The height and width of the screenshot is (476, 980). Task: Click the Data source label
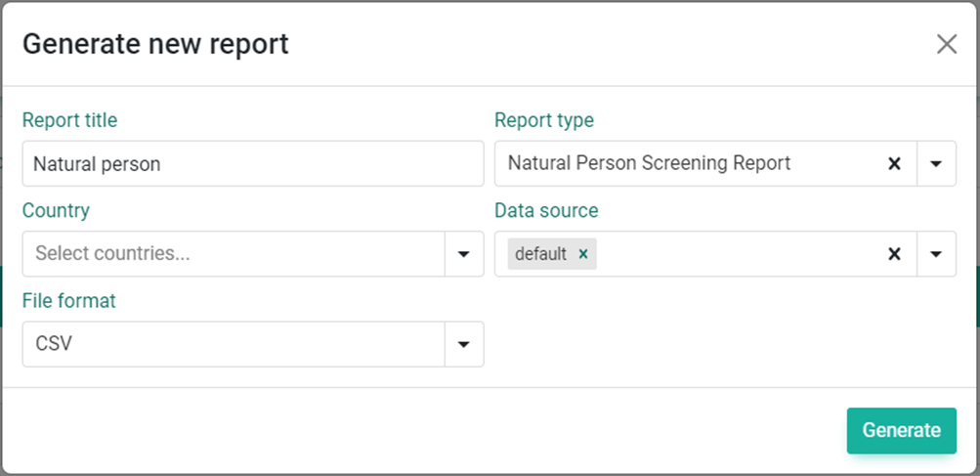546,210
